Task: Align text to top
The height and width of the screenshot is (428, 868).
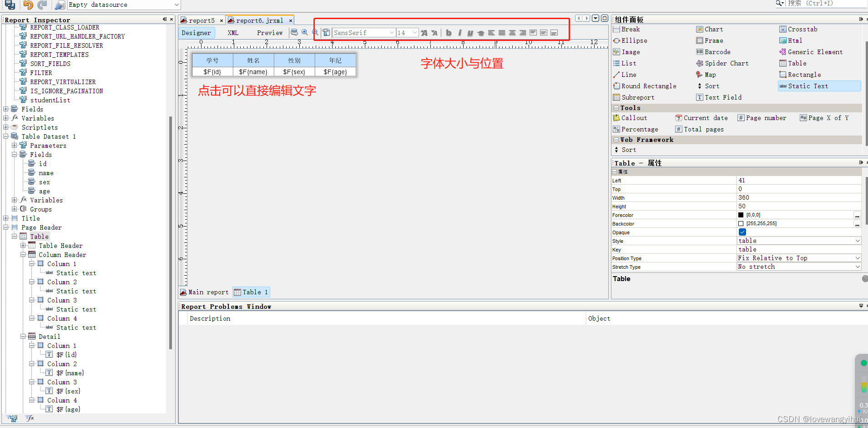Action: pyautogui.click(x=533, y=33)
